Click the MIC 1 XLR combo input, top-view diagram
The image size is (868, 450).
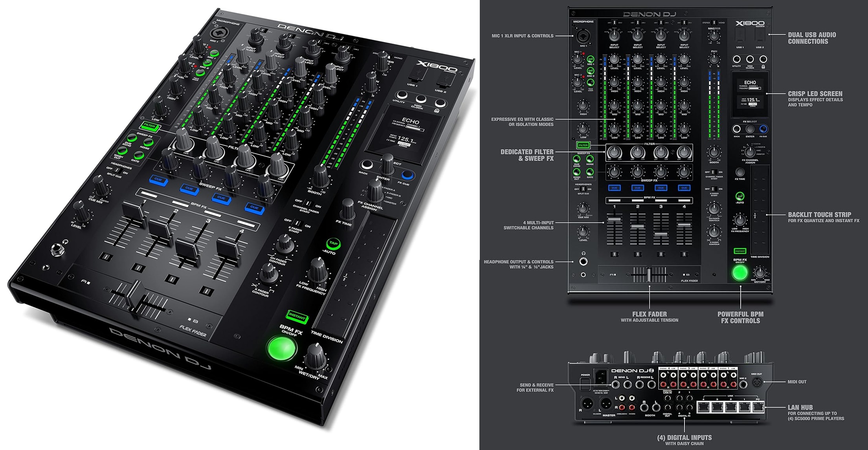tap(584, 37)
